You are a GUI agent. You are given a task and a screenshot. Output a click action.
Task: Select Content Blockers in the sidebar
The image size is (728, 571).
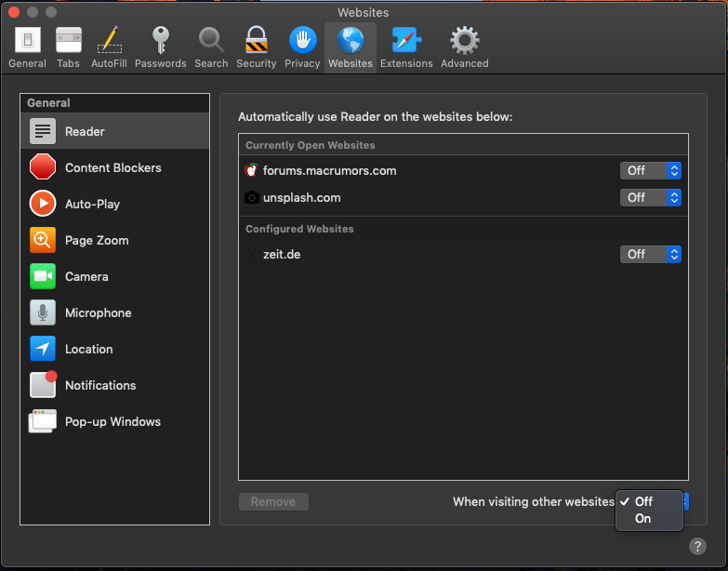114,167
